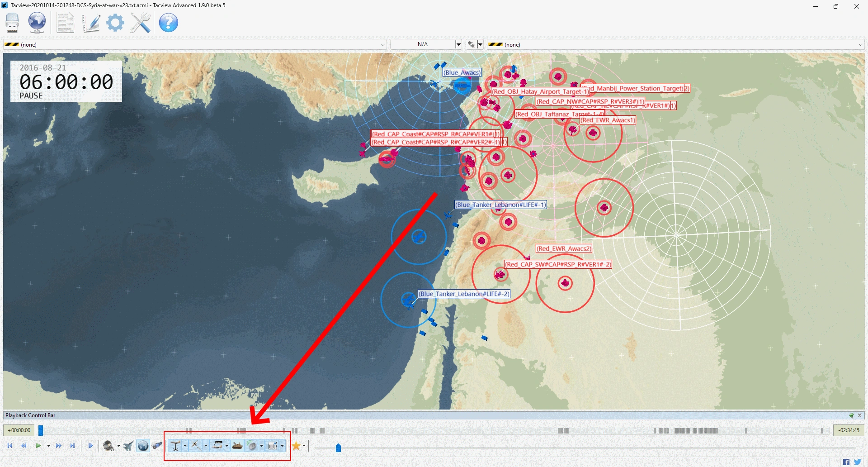Click the -02:34:45 remaining time field
This screenshot has width=868, height=467.
coord(849,430)
